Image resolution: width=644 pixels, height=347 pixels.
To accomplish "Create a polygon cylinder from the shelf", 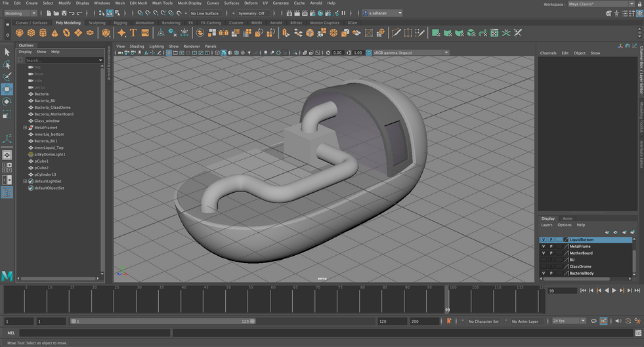I will (43, 33).
